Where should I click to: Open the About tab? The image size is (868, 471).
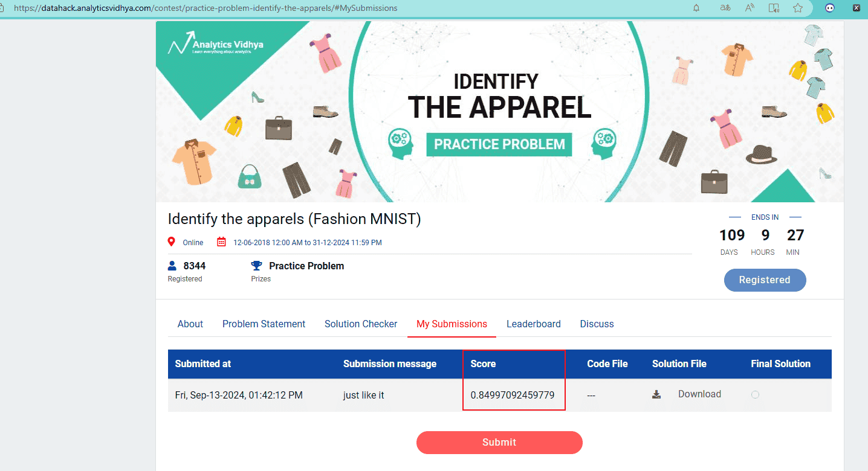[x=190, y=324]
